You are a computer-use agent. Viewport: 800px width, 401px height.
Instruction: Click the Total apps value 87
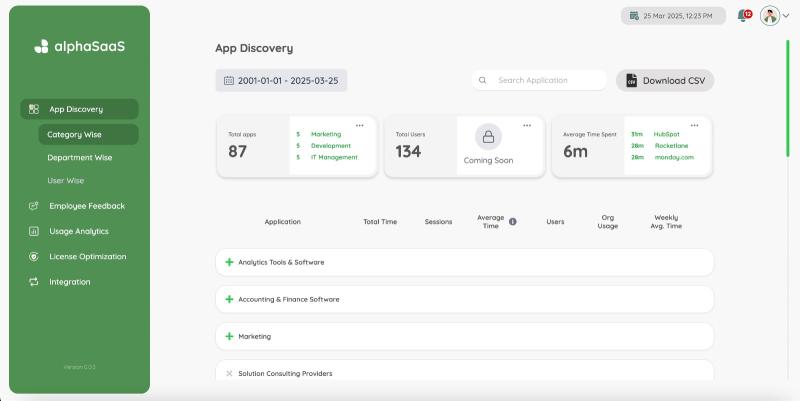click(x=237, y=152)
